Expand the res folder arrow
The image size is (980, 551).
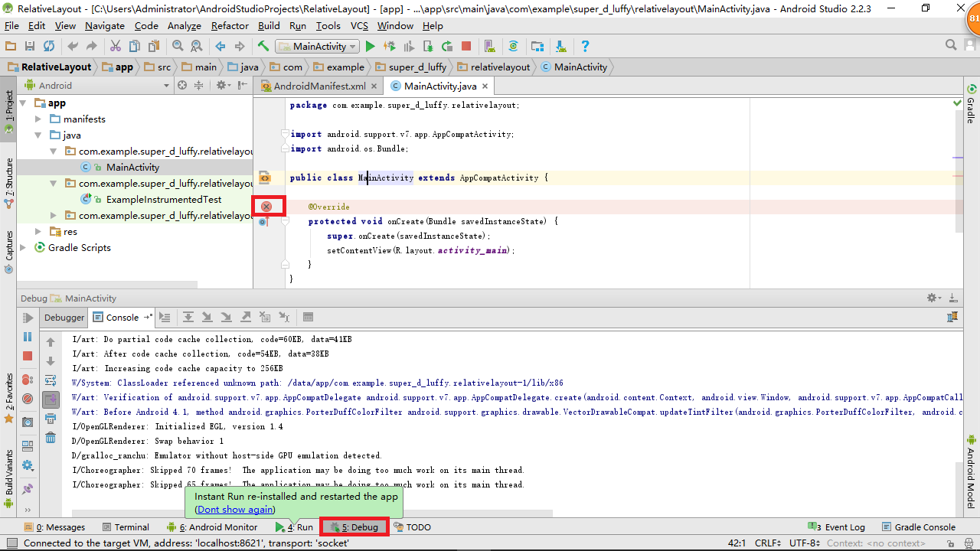click(38, 232)
